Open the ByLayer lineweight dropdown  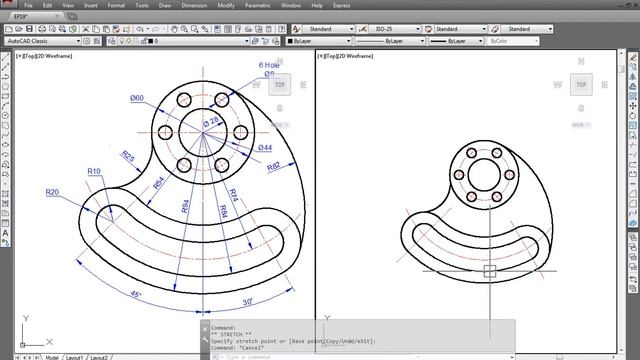480,41
